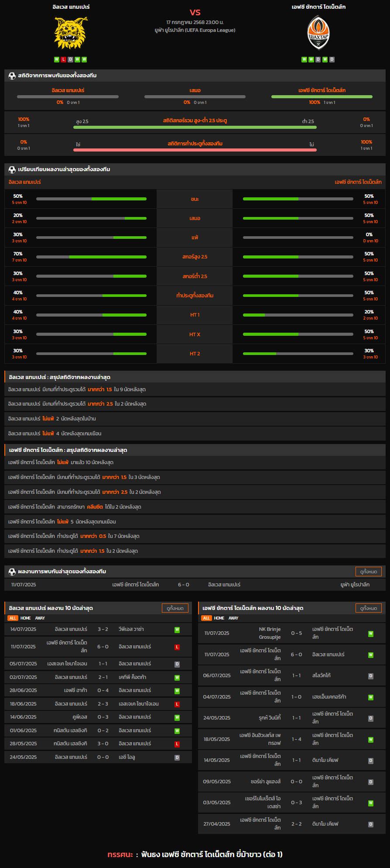Screen dimensions: 390x868
Task: Click L result badge in 28/05/2025 row
Action: coord(177,744)
